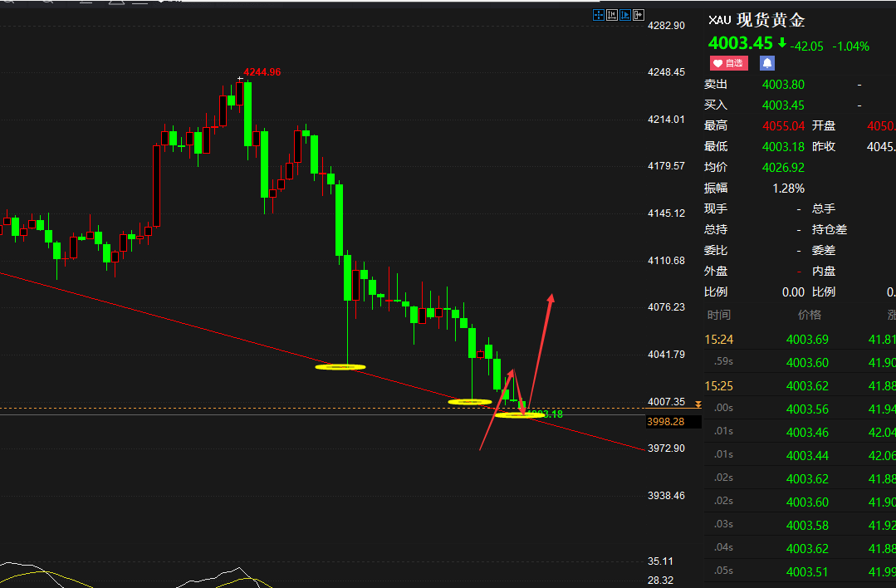Click the interval measure icon above the chart
The width and height of the screenshot is (896, 588).
point(612,15)
